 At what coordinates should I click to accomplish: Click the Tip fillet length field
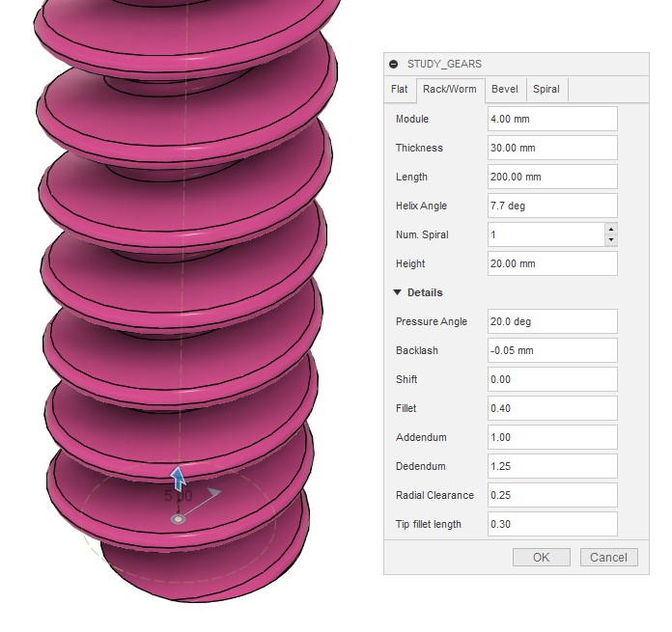(551, 524)
